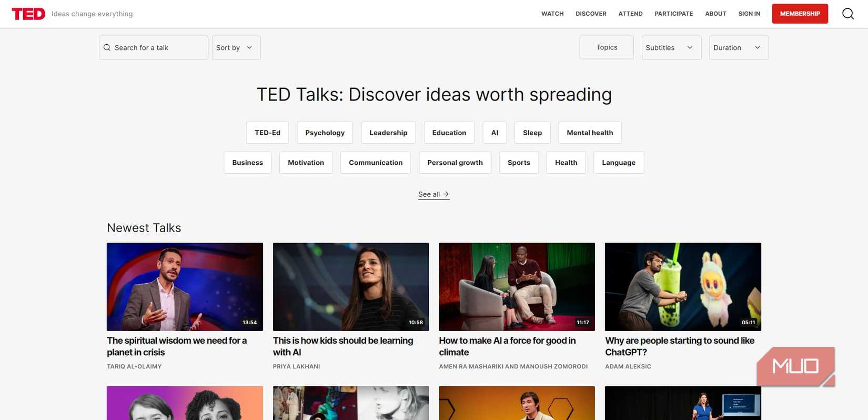Open second-row thumbnail with orange hexagon background
The image size is (868, 420).
517,403
